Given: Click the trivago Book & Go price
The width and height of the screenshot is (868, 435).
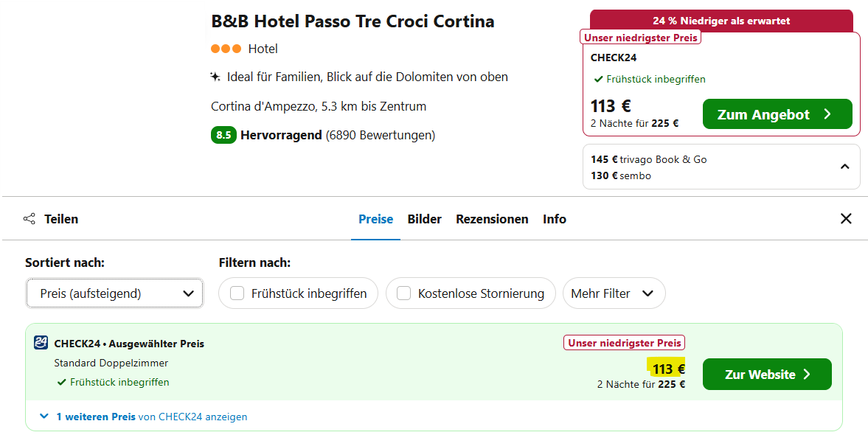Looking at the screenshot, I should click(x=649, y=159).
